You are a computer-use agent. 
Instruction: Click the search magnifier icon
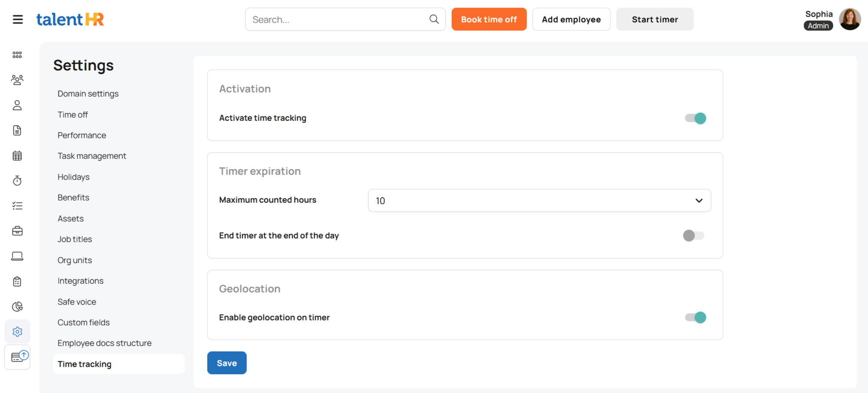[434, 19]
